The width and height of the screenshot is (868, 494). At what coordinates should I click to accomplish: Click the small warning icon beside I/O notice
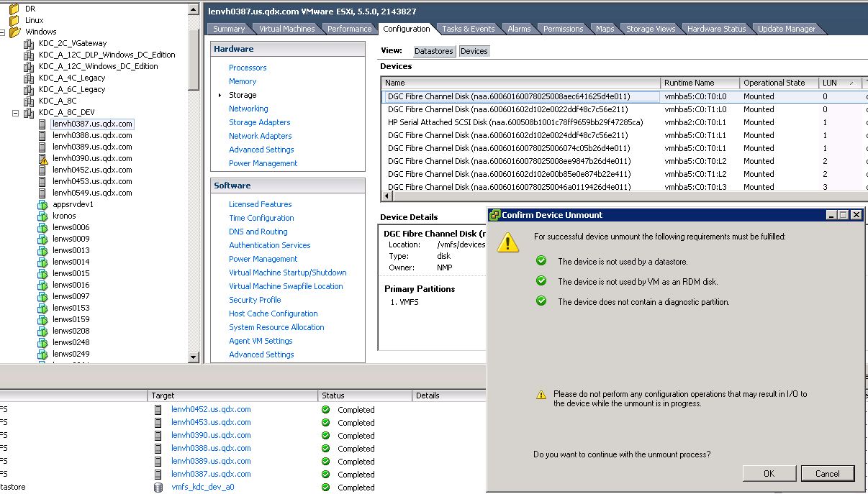541,395
